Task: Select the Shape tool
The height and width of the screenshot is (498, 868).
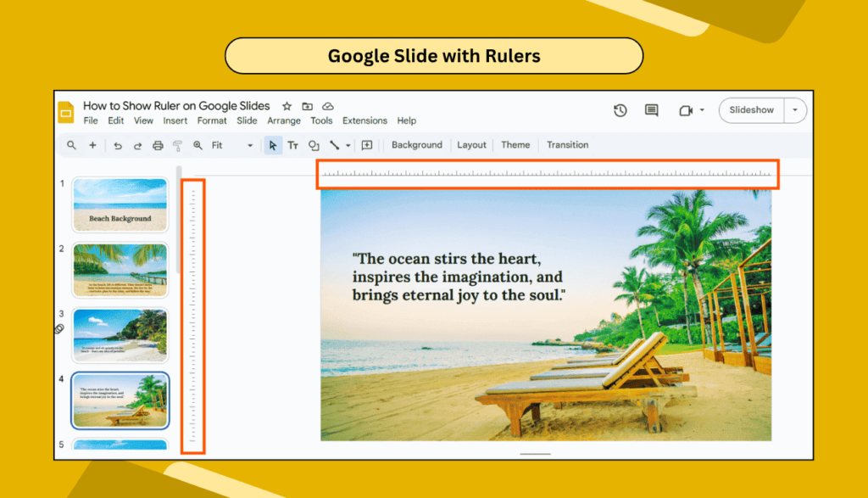Action: pos(314,145)
